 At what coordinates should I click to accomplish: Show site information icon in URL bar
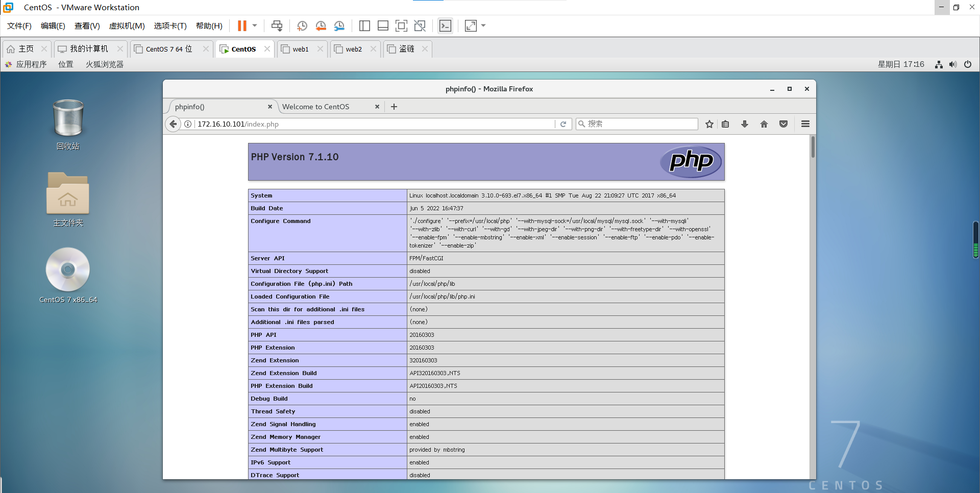click(x=188, y=124)
